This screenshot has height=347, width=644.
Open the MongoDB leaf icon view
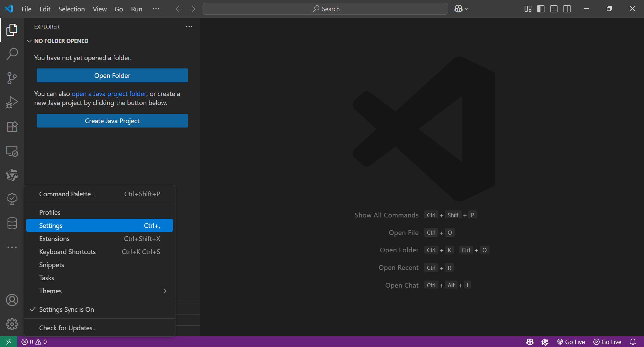pyautogui.click(x=12, y=199)
